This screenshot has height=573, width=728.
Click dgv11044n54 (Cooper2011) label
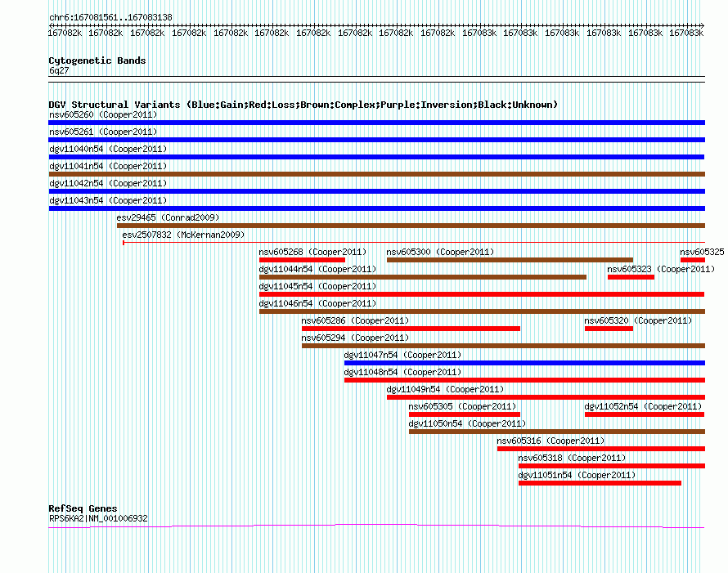[317, 269]
